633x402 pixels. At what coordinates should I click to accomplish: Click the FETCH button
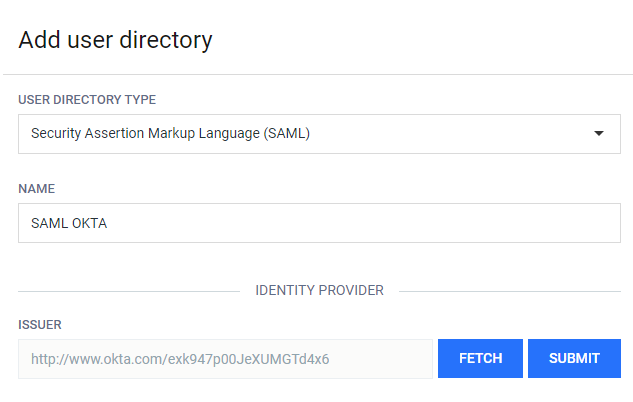(480, 358)
